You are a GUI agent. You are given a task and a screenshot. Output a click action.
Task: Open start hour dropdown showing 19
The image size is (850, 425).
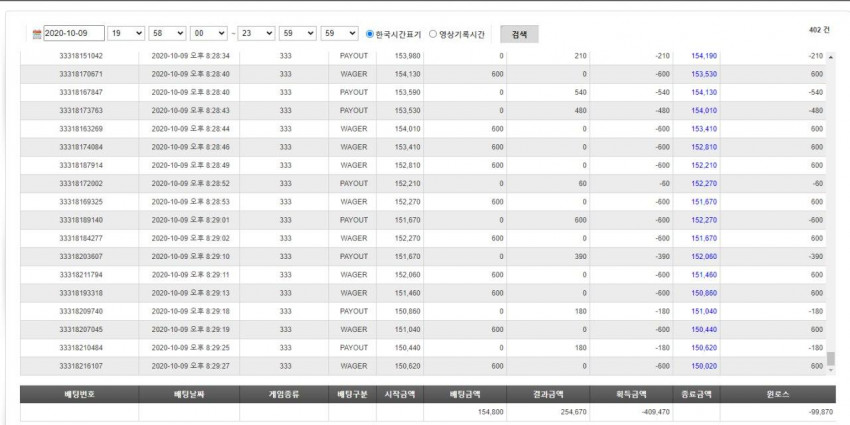point(126,33)
